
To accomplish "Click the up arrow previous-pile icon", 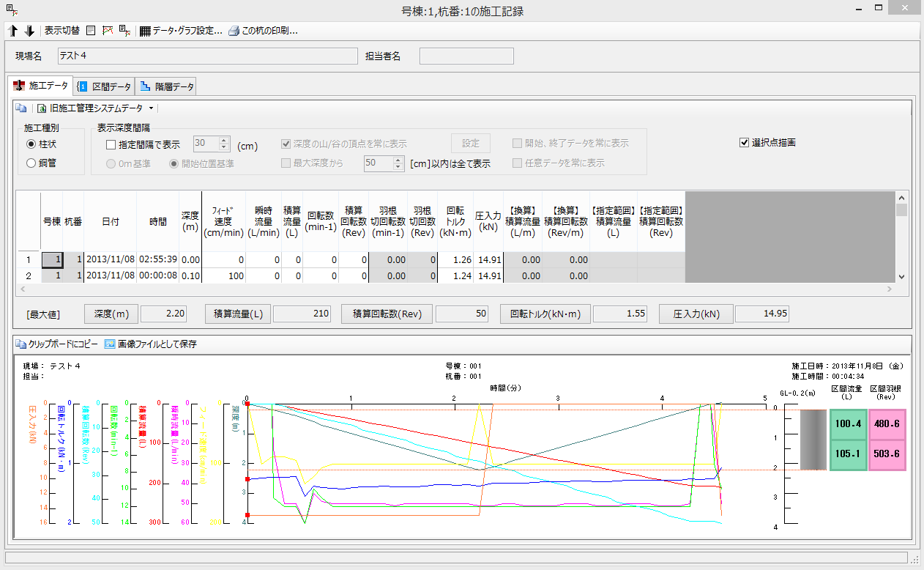I will coord(13,31).
